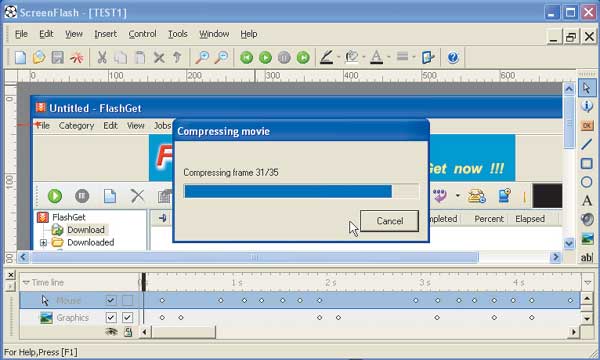
Task: Create a new ScreenFlash document
Action: click(x=20, y=58)
